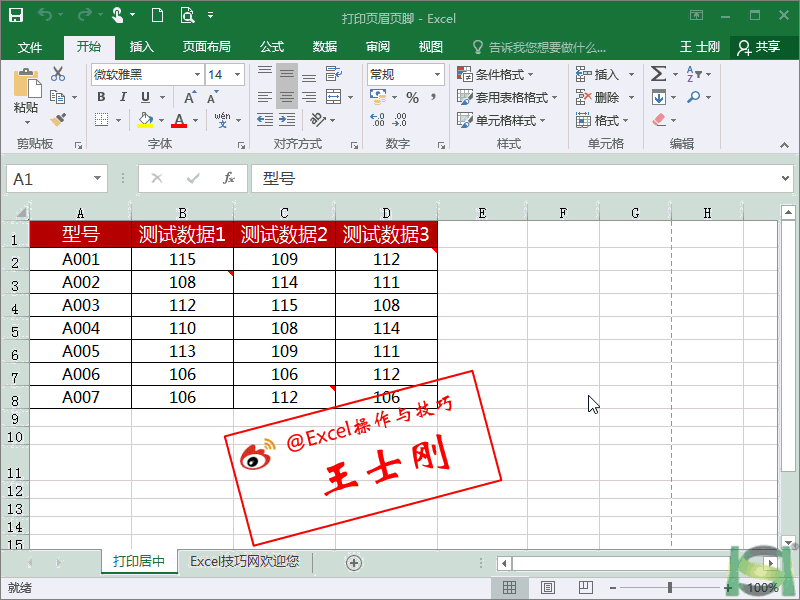Image resolution: width=800 pixels, height=600 pixels.
Task: Click the 王 士刚 account name
Action: [x=699, y=47]
